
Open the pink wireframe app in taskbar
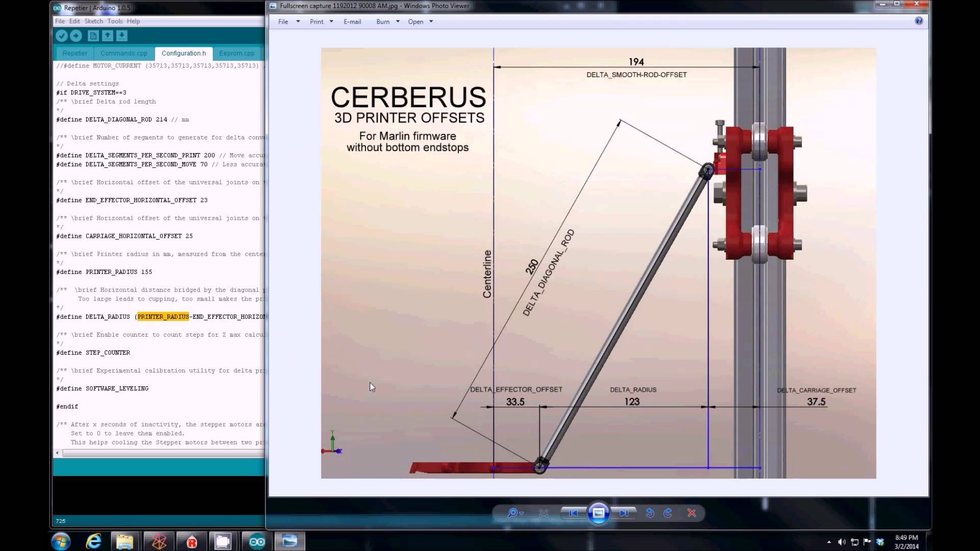coord(159,541)
